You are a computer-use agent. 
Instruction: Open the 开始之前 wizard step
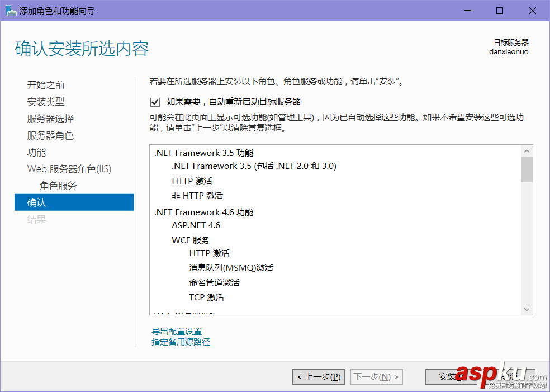[46, 85]
